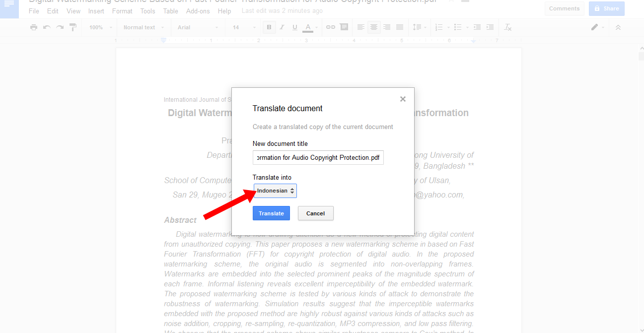Click the Print icon in toolbar

click(34, 27)
